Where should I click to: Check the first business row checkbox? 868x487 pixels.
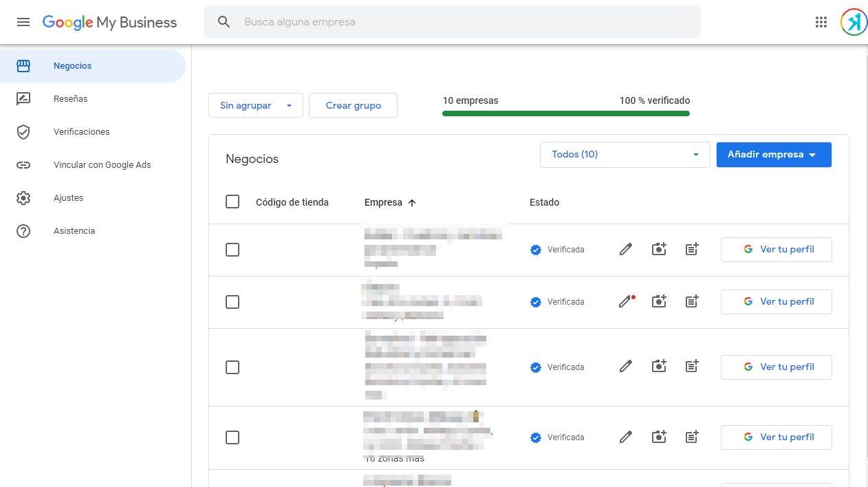pos(232,250)
